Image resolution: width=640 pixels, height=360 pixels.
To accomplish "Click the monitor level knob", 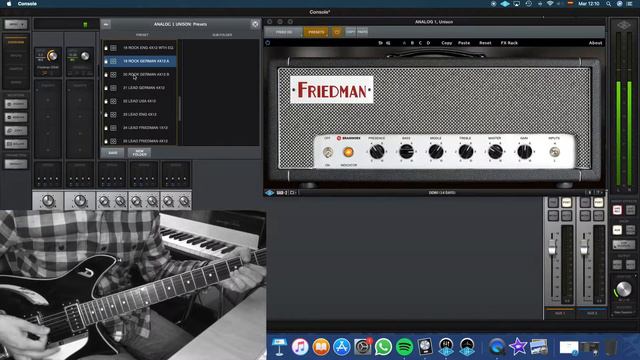I will 624,289.
